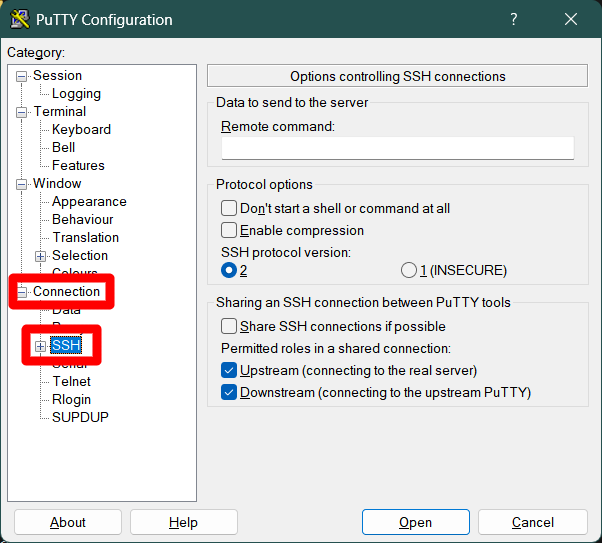Screen dimensions: 602x543
Task: Expand the SSH tree node
Action: click(x=40, y=346)
